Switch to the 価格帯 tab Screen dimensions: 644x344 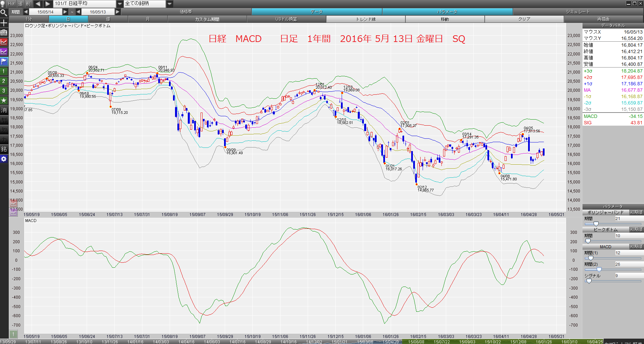[186, 12]
